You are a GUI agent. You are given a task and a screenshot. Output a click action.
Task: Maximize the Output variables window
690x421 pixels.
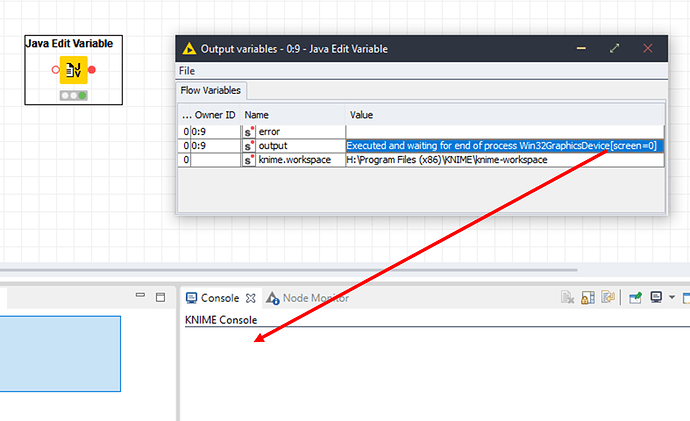point(614,48)
